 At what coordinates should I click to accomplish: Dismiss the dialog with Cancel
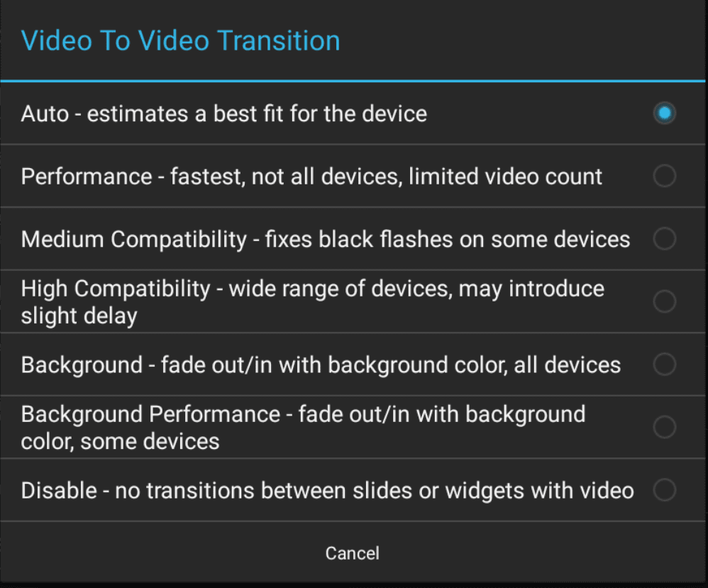pyautogui.click(x=353, y=553)
